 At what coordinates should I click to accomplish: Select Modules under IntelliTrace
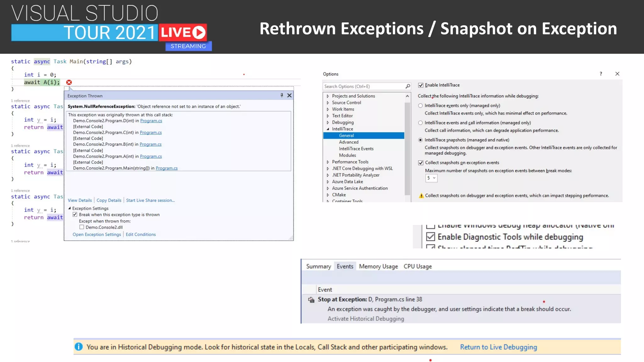pyautogui.click(x=347, y=156)
